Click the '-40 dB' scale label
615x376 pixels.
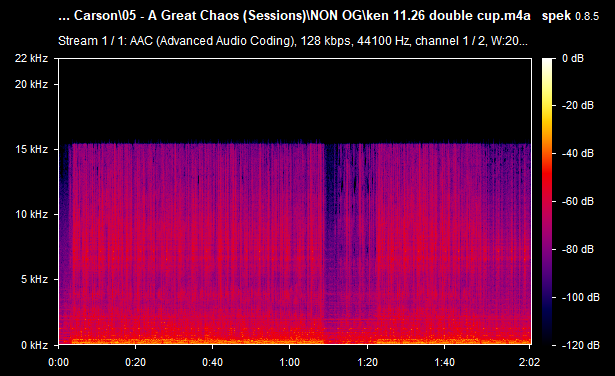pyautogui.click(x=578, y=153)
